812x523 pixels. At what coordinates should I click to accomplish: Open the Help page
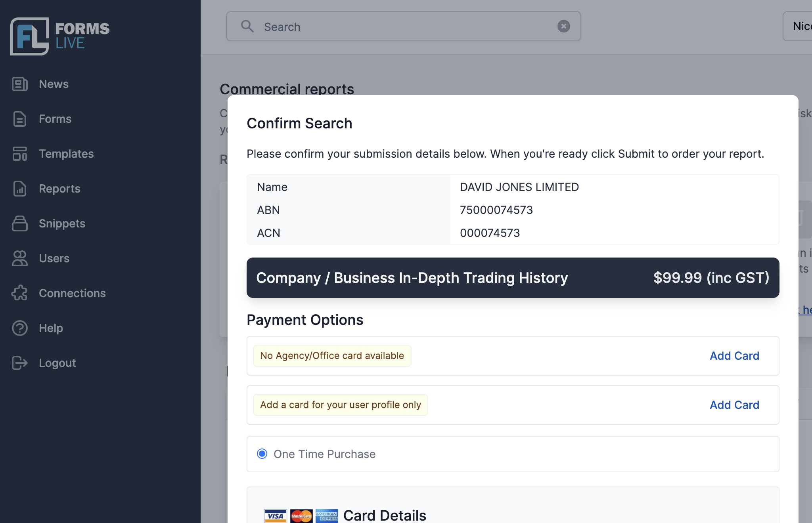(51, 328)
